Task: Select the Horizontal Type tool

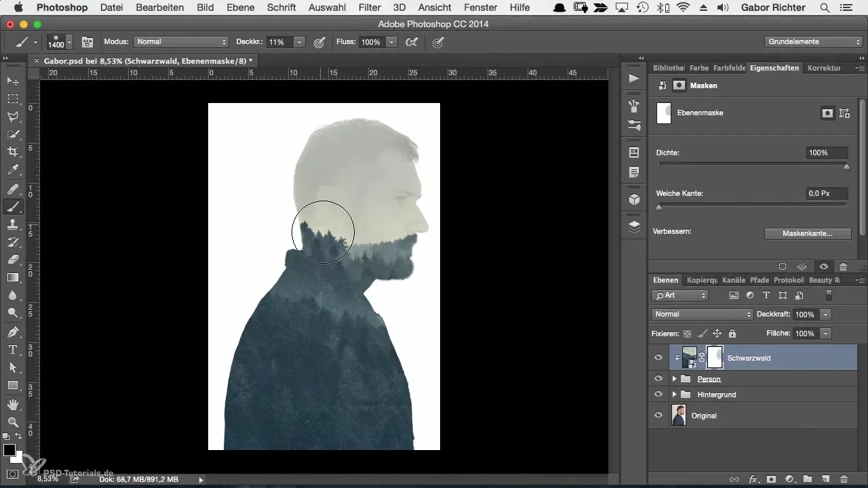Action: 13,350
